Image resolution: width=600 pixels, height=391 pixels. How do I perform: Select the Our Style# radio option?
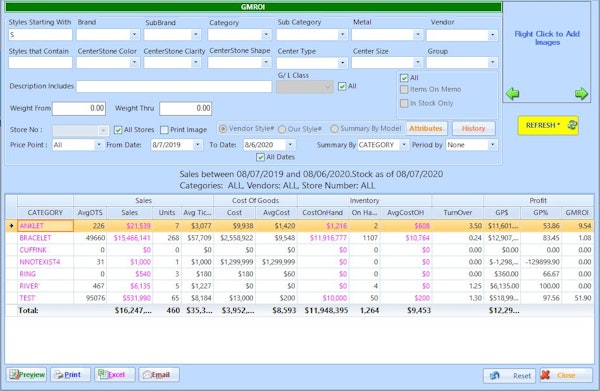282,129
